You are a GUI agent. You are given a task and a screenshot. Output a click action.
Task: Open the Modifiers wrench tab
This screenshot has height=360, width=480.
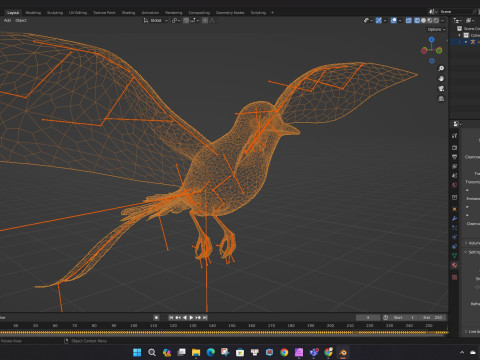[454, 219]
